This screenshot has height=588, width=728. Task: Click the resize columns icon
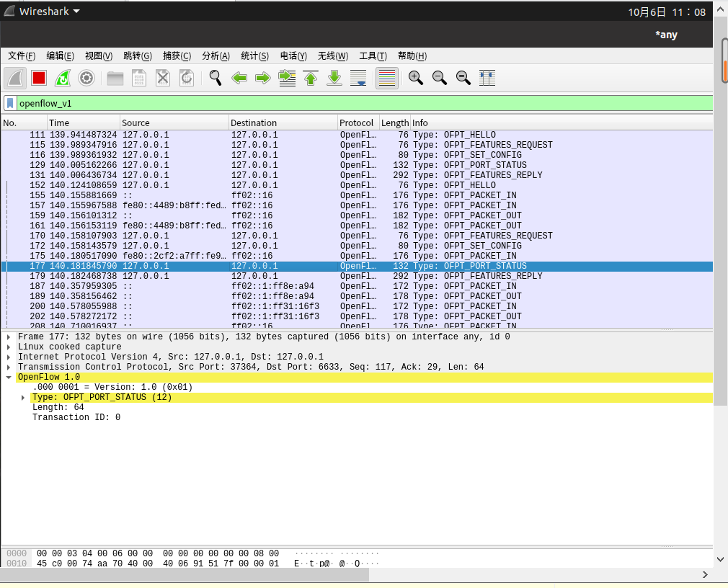487,78
